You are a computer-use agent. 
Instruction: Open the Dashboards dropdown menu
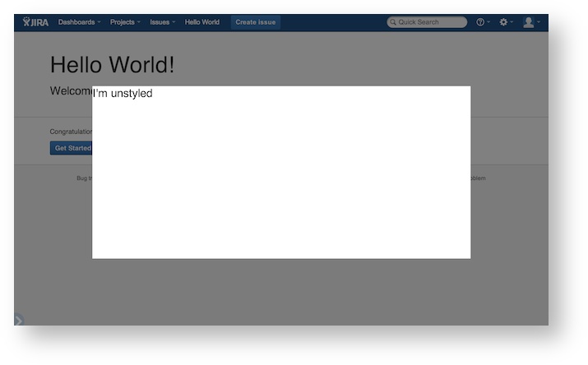pyautogui.click(x=79, y=22)
